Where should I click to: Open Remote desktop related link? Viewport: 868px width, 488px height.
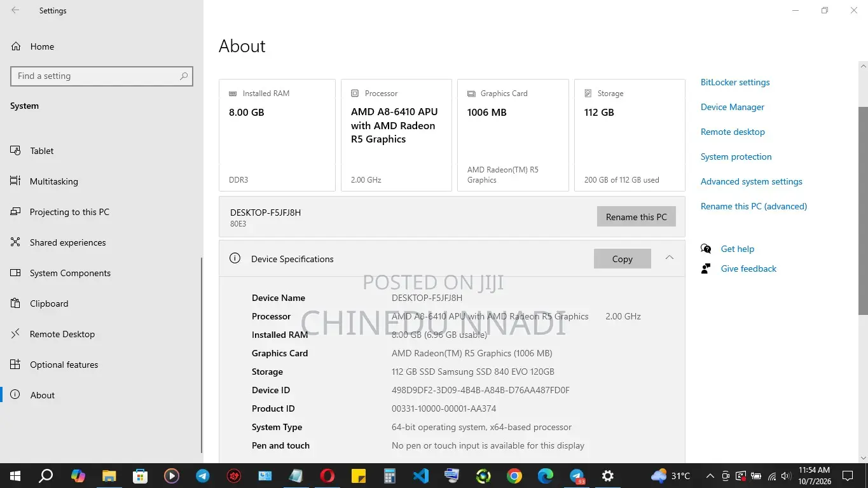[x=733, y=132]
